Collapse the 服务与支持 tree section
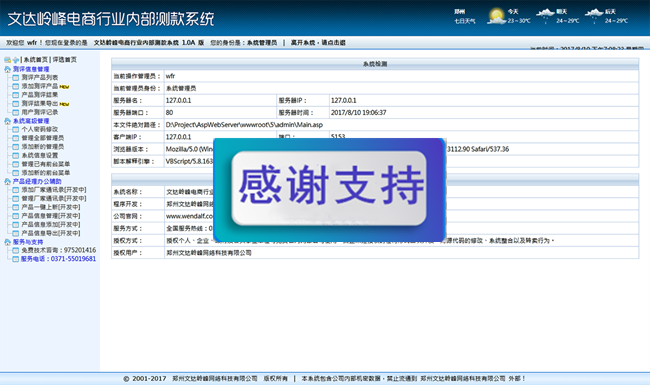 tap(7, 242)
